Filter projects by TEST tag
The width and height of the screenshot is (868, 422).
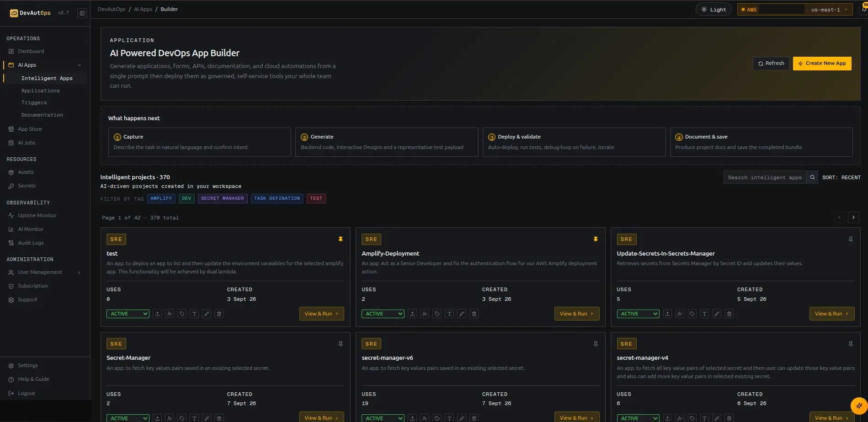[x=316, y=198]
